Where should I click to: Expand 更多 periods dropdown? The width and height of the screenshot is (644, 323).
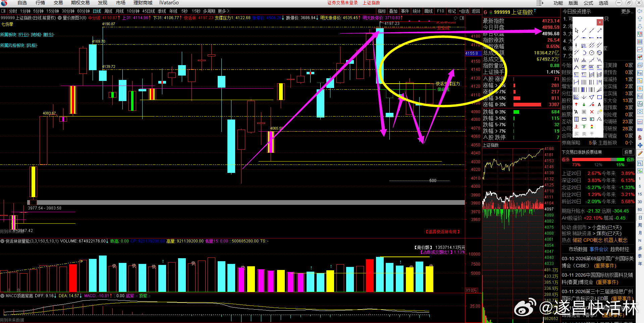(x=224, y=11)
